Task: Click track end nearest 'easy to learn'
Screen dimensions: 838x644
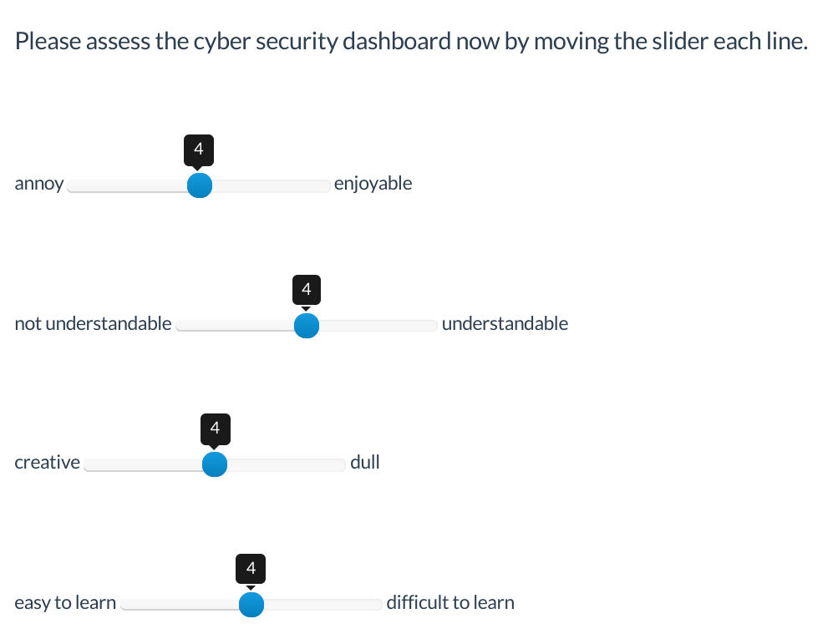Action: [127, 604]
